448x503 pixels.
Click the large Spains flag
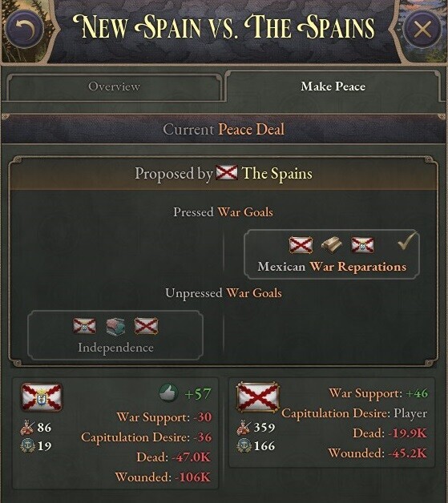pos(258,397)
